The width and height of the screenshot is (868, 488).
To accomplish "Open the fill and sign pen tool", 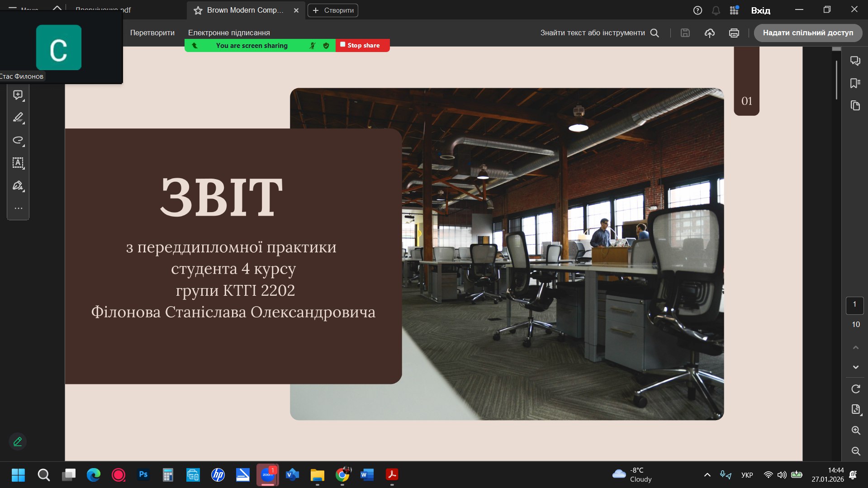I will point(18,185).
